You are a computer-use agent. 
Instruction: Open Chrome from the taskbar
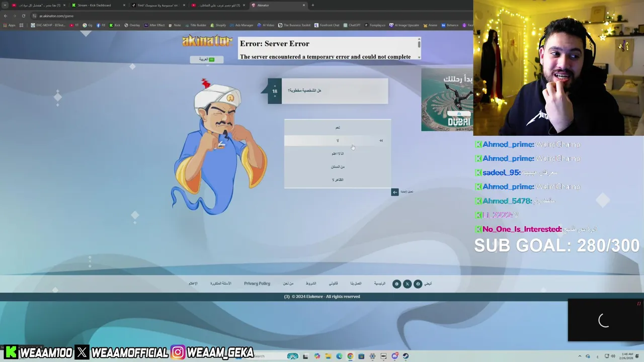(350, 356)
